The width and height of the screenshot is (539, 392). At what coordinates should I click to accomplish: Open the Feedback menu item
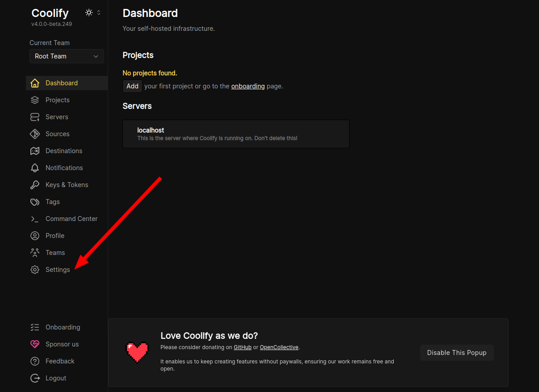coord(67,361)
